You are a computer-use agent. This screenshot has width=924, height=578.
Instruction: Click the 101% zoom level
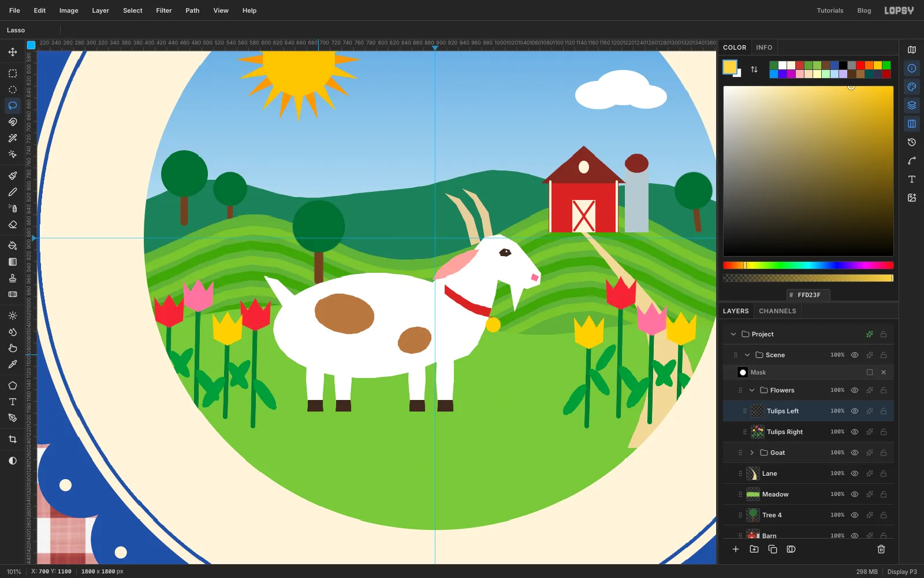[14, 572]
